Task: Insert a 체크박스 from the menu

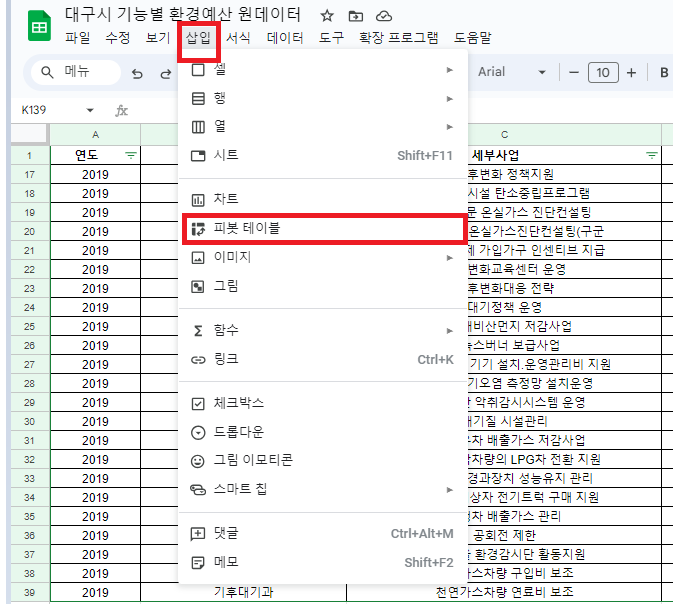Action: coord(240,403)
